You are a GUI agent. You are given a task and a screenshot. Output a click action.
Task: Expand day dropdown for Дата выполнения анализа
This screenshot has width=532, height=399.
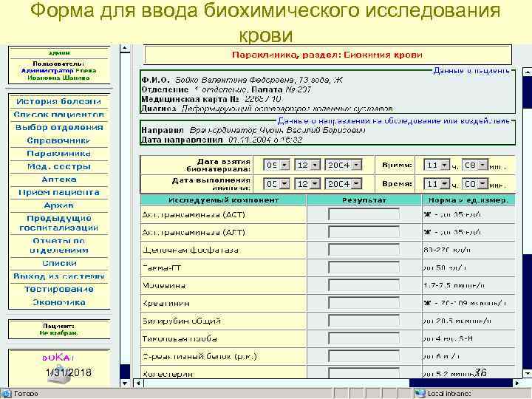click(284, 183)
